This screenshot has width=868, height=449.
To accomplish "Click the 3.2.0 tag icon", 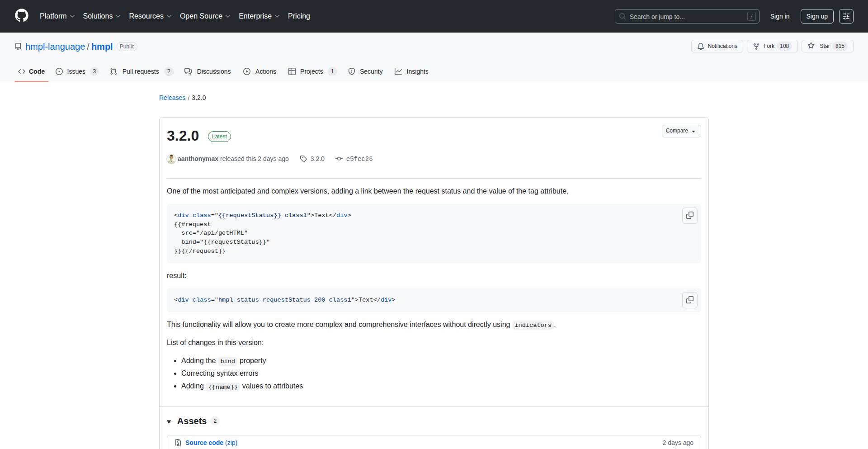I will 303,159.
